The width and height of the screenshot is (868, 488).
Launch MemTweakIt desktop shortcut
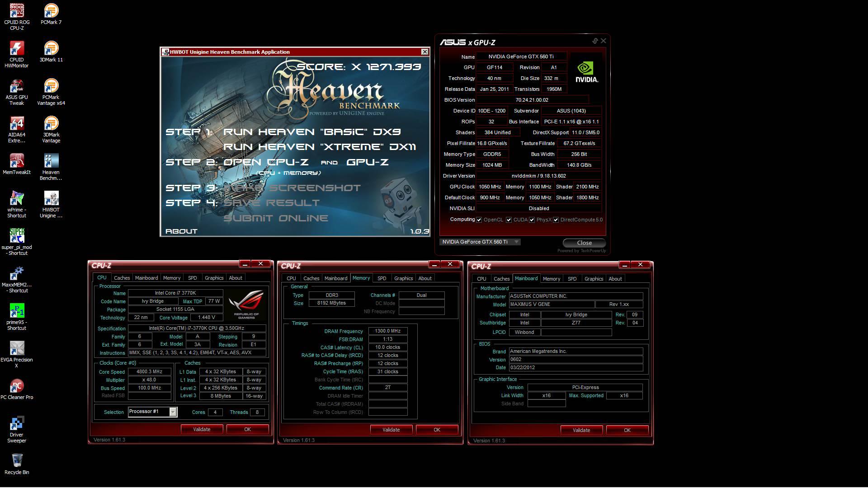(x=17, y=164)
